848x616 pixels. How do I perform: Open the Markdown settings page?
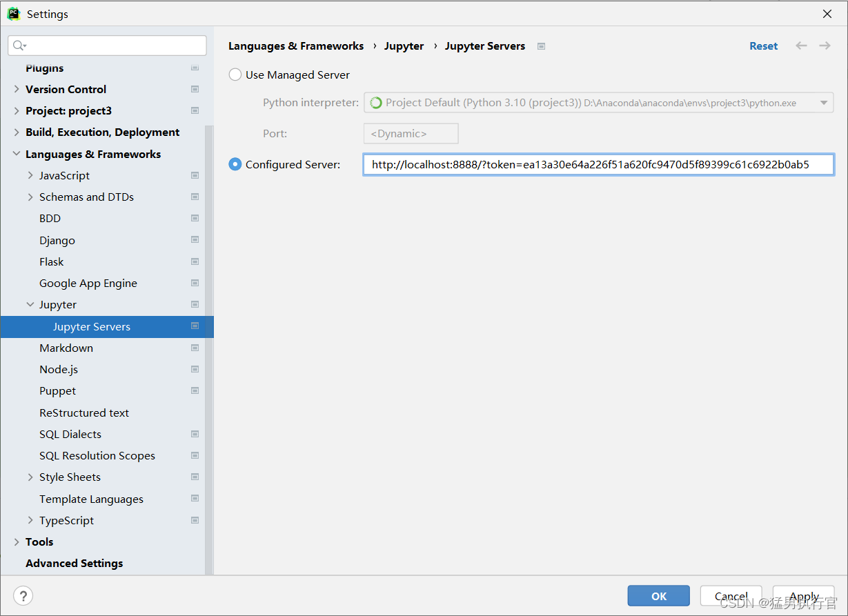[x=66, y=348]
